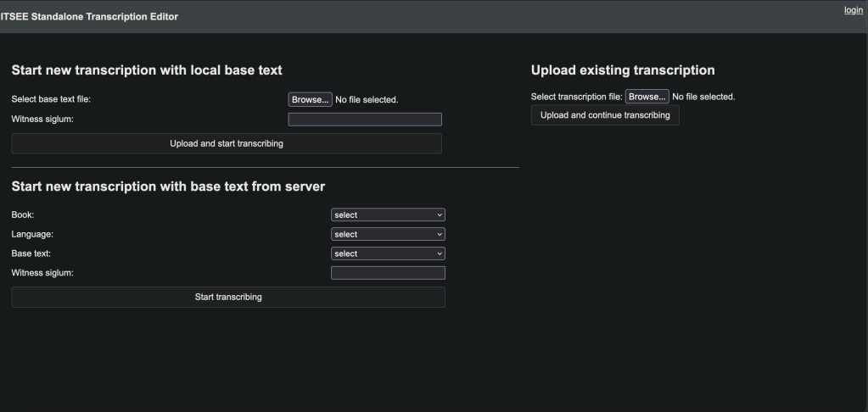Click Witness siglum field above Start transcribing
868x412 pixels.
coord(388,273)
